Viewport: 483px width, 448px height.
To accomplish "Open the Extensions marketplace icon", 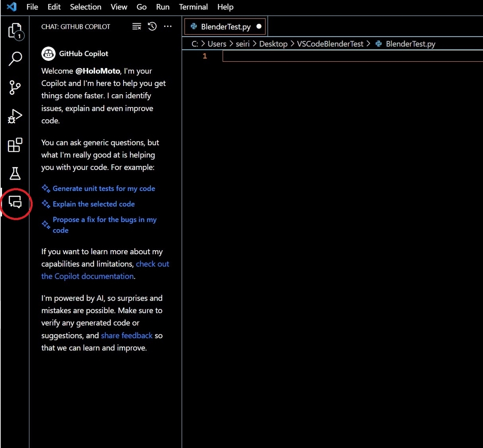I will [14, 145].
